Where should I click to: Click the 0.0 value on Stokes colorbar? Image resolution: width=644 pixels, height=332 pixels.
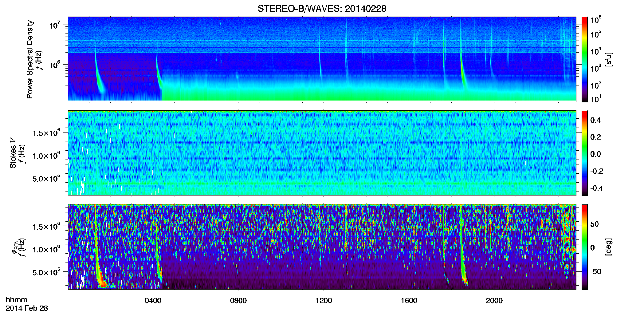click(595, 154)
